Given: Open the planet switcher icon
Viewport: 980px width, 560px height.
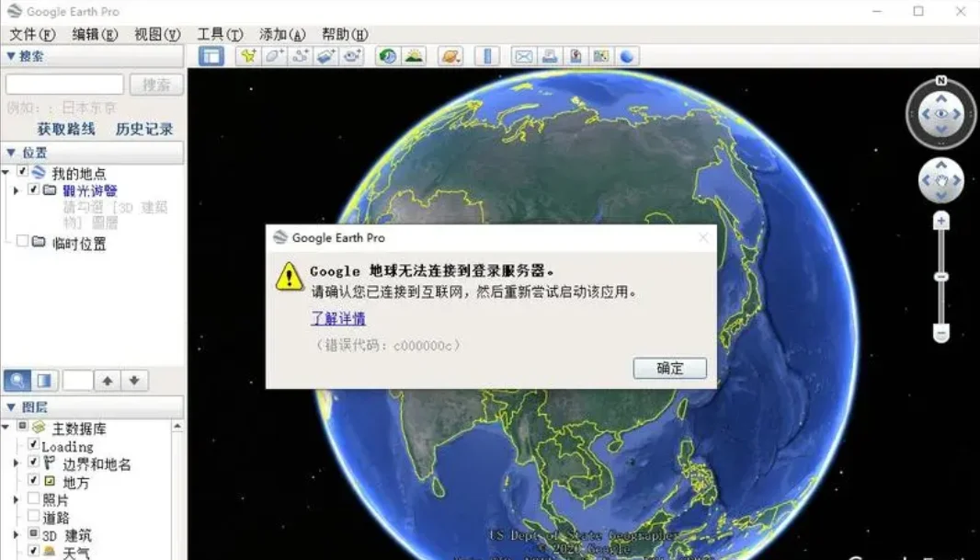Looking at the screenshot, I should (450, 56).
